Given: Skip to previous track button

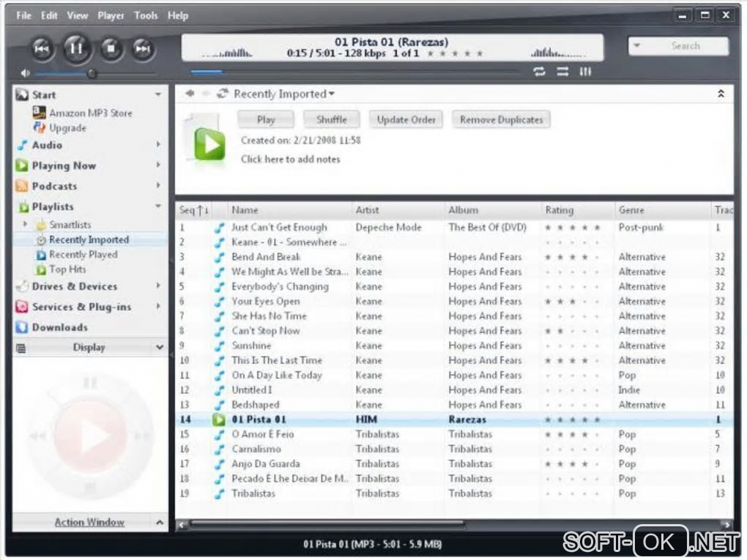Looking at the screenshot, I should click(42, 48).
